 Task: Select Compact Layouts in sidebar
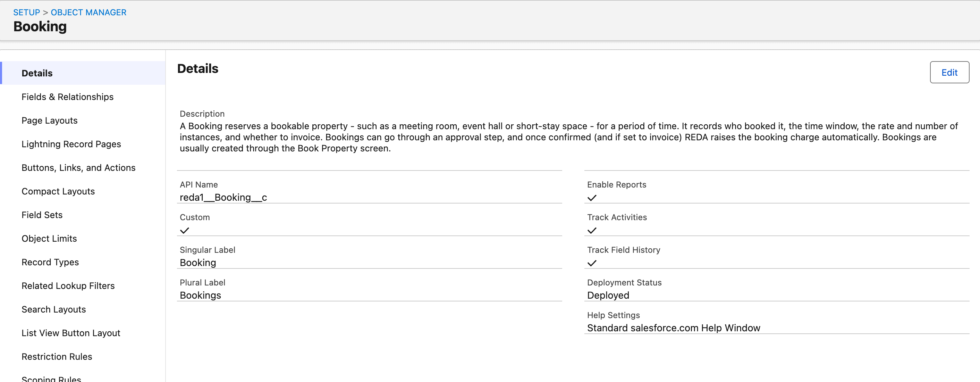pos(58,191)
